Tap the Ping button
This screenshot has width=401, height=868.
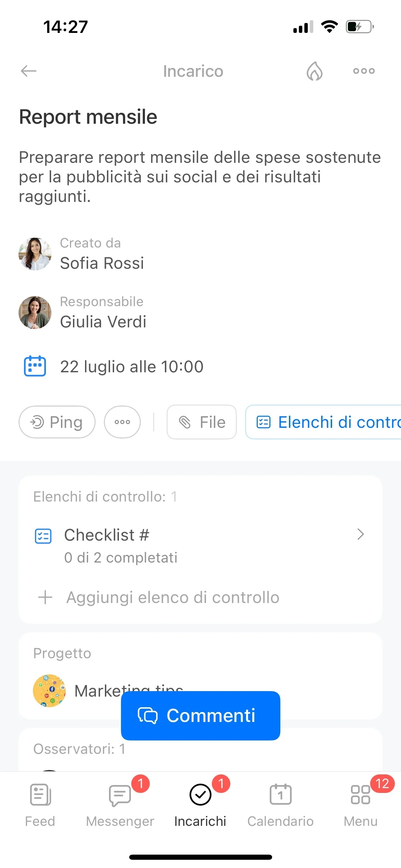(x=57, y=422)
